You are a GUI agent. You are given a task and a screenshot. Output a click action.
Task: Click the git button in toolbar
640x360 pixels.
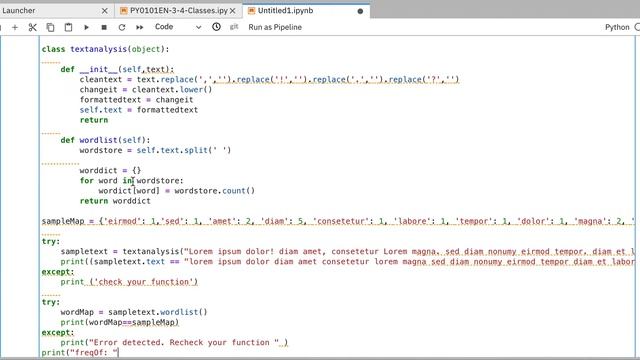234,27
